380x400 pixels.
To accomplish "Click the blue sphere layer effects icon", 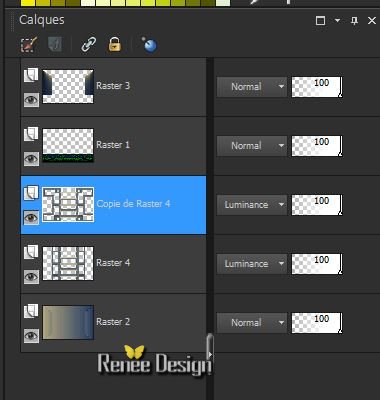I will point(149,44).
